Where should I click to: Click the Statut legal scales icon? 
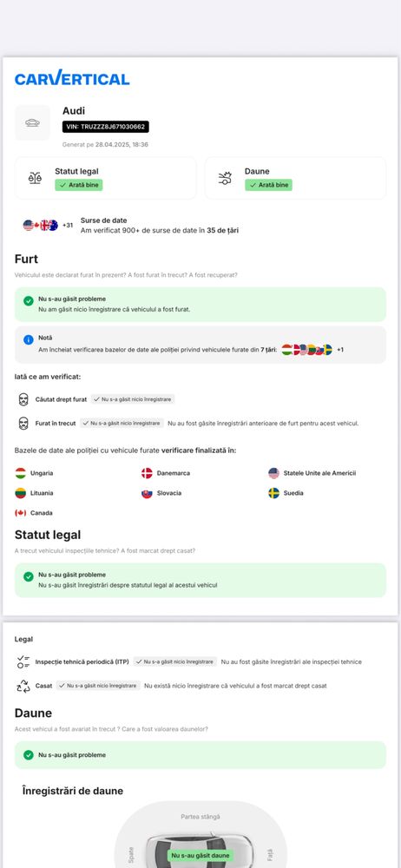click(35, 178)
